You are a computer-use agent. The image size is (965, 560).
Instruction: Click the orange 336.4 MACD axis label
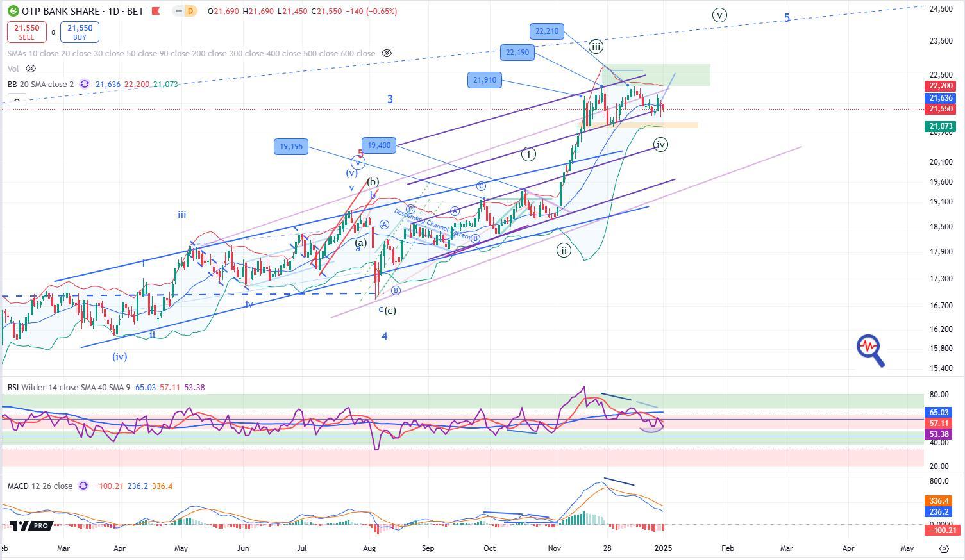click(x=939, y=501)
